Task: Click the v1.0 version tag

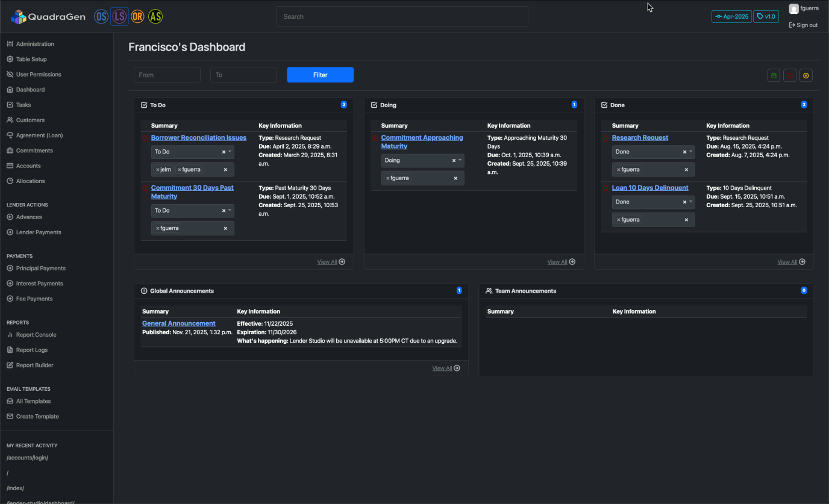Action: [766, 17]
